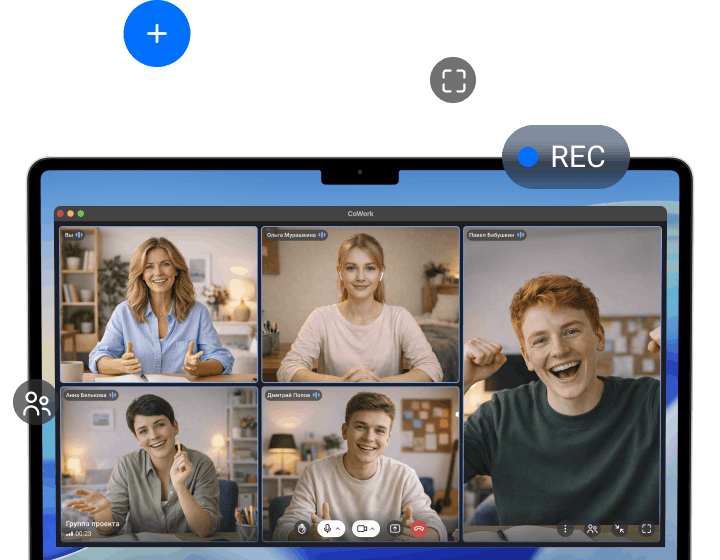End the call with red hang-up button
This screenshot has width=720, height=560.
click(x=419, y=528)
